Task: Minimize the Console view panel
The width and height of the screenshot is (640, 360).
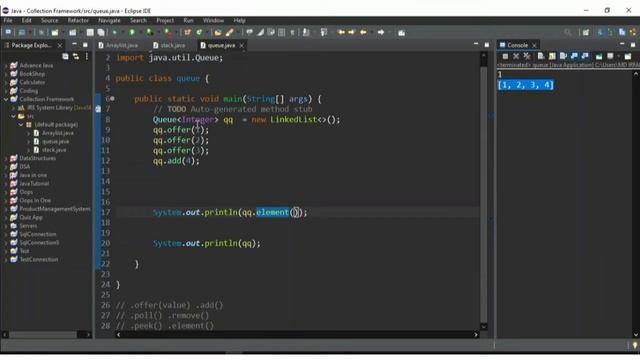Action: 622,44
